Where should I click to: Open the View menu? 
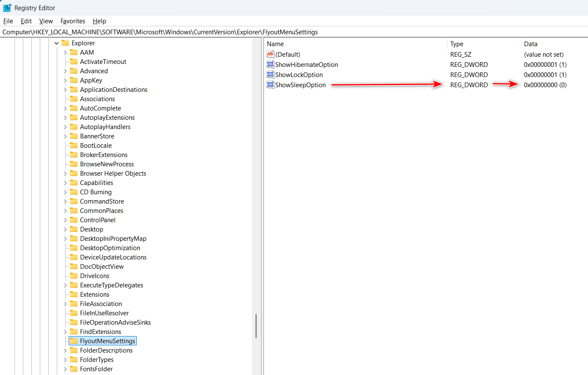pos(46,21)
